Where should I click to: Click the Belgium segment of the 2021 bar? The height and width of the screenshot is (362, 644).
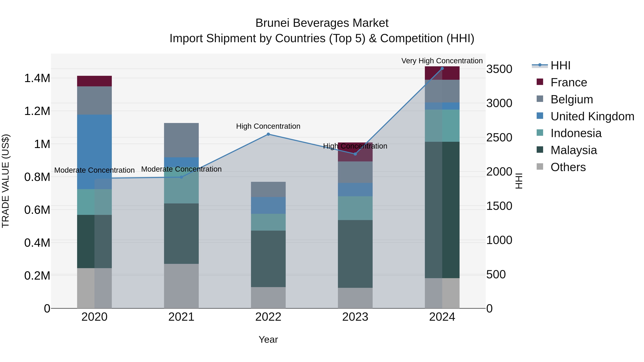[x=182, y=140]
